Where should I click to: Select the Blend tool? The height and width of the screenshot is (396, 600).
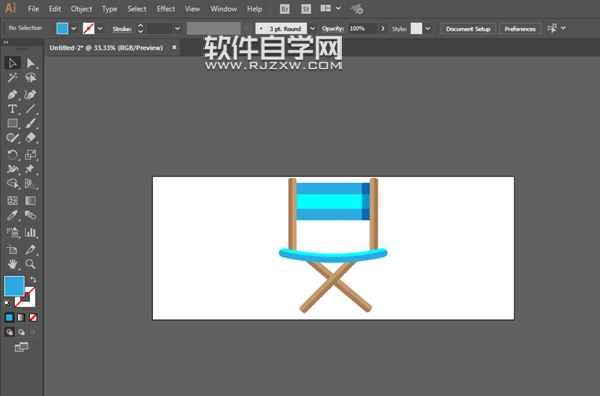[x=30, y=215]
